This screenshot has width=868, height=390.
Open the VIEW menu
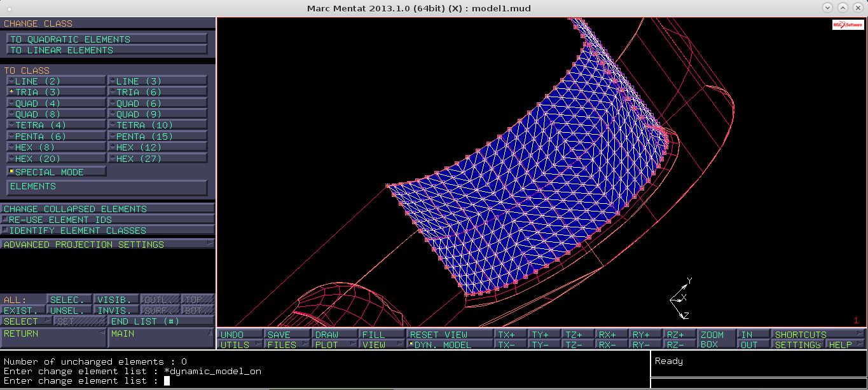point(382,345)
